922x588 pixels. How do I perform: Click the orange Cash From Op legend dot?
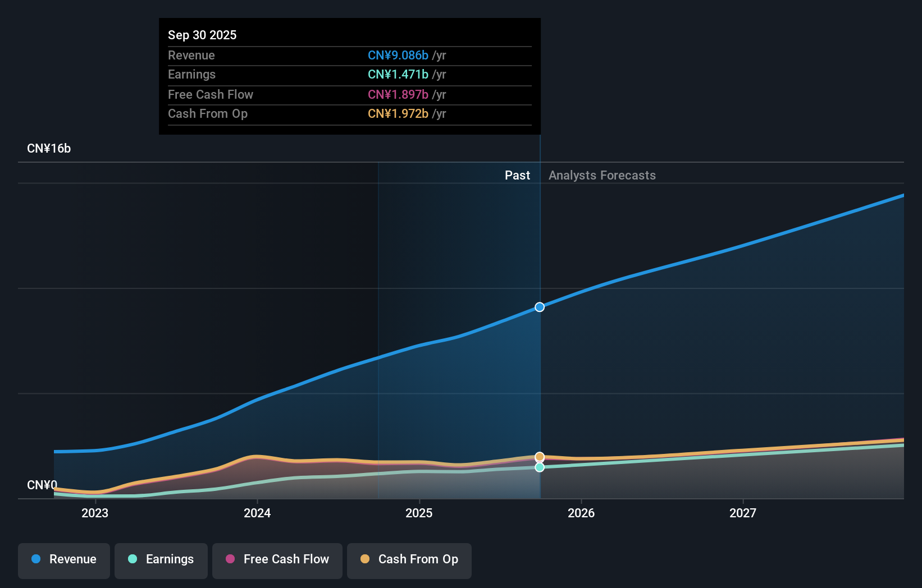pos(366,559)
